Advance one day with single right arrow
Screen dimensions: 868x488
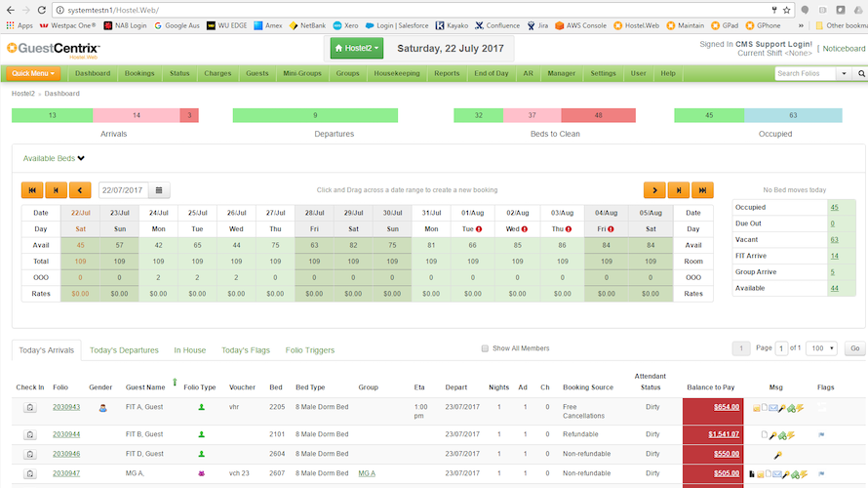coord(654,190)
